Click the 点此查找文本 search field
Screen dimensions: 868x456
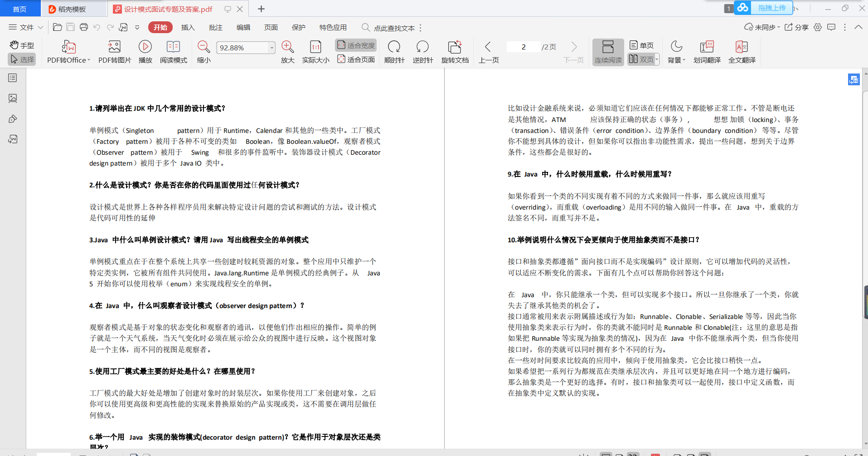coord(394,28)
